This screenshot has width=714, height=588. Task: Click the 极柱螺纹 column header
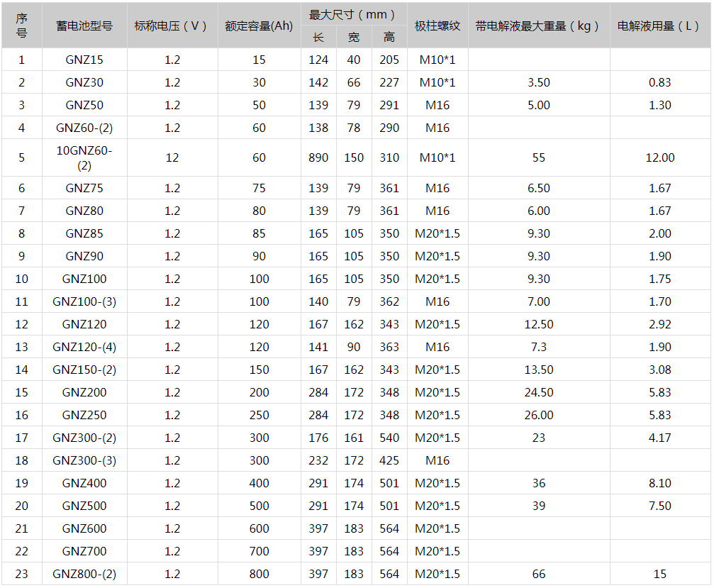click(437, 26)
